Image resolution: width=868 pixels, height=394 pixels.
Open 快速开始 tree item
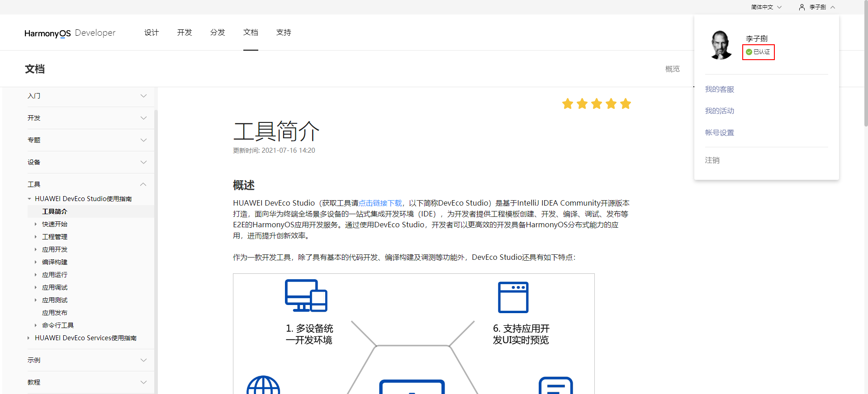(x=55, y=224)
